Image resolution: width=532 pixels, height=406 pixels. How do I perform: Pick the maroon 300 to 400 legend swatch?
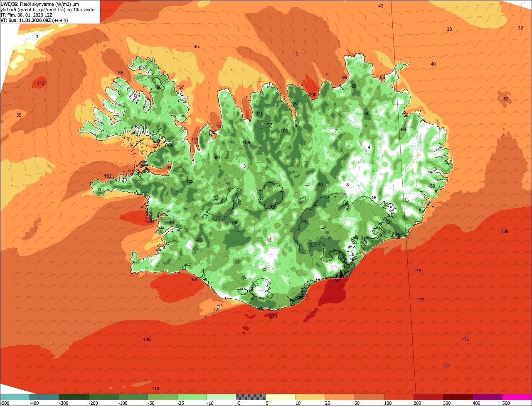click(458, 396)
